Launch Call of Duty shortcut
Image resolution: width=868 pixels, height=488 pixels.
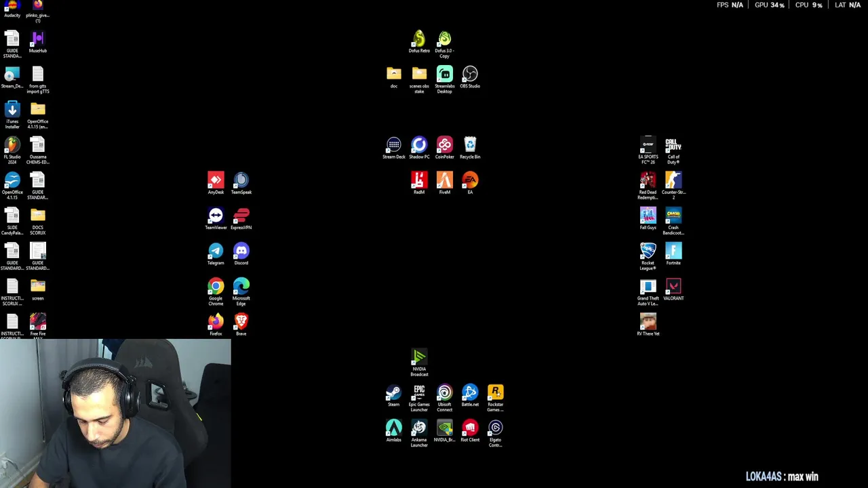[x=673, y=150]
